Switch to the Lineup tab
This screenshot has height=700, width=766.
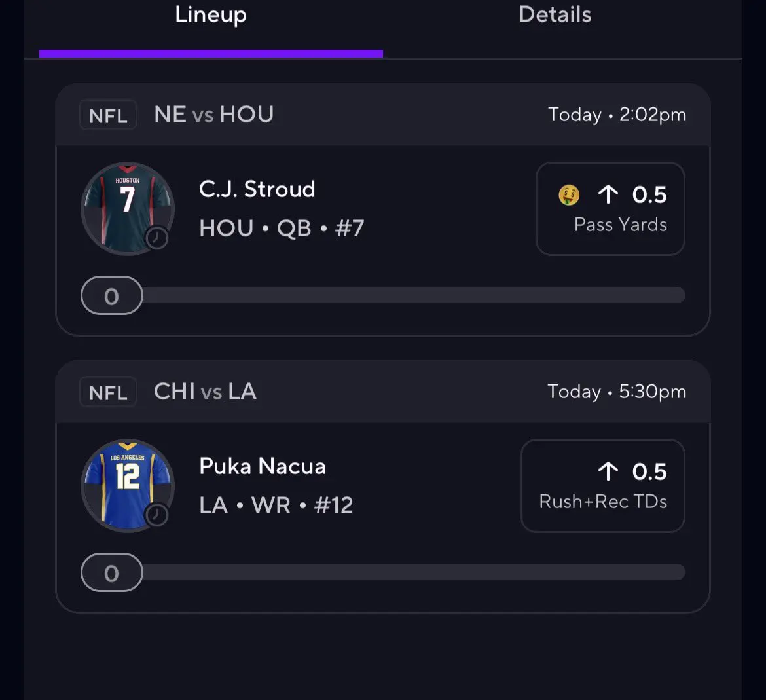click(x=210, y=16)
